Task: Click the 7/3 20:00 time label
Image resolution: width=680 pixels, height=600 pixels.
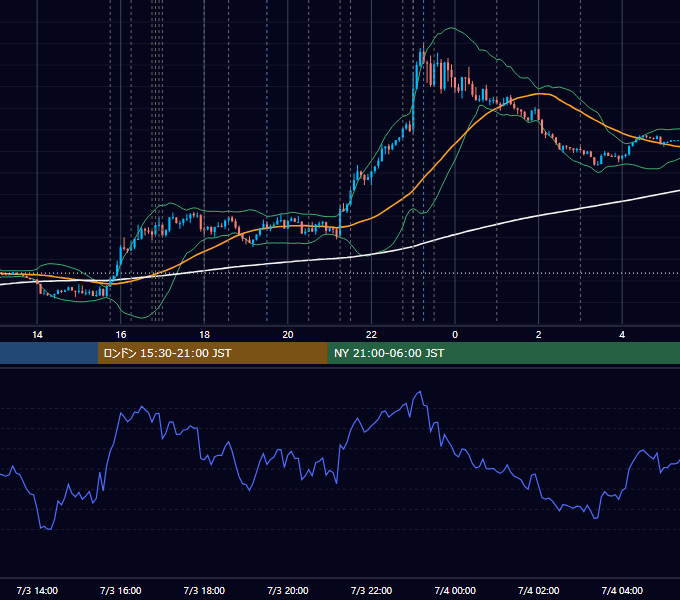Action: coord(288,590)
